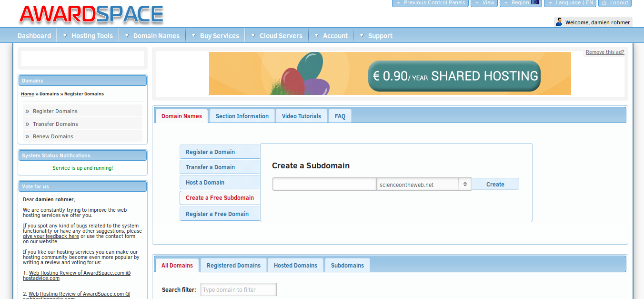Click the Create subdomain button
This screenshot has height=299, width=644.
pos(495,185)
